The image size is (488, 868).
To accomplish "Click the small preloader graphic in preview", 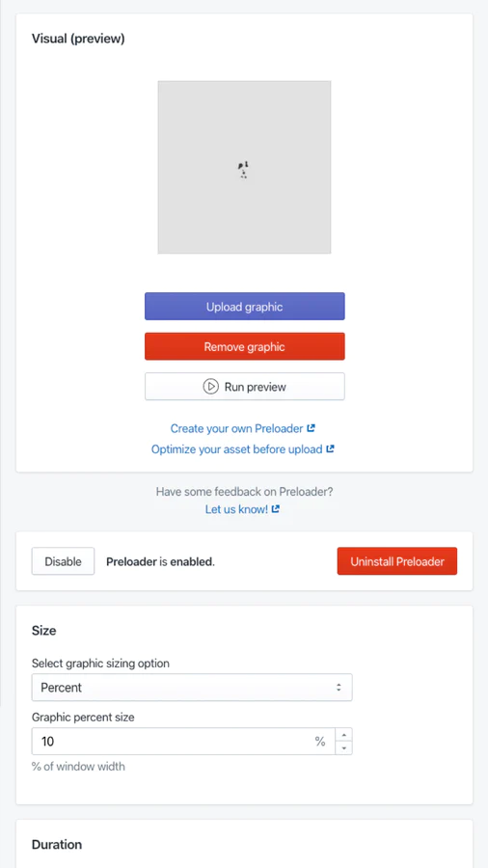I will [x=243, y=170].
